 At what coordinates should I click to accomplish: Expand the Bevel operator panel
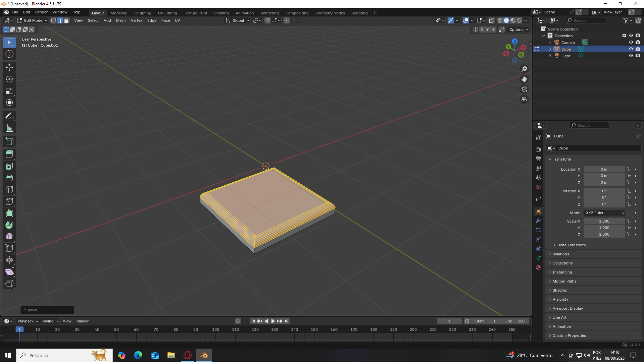[47, 310]
